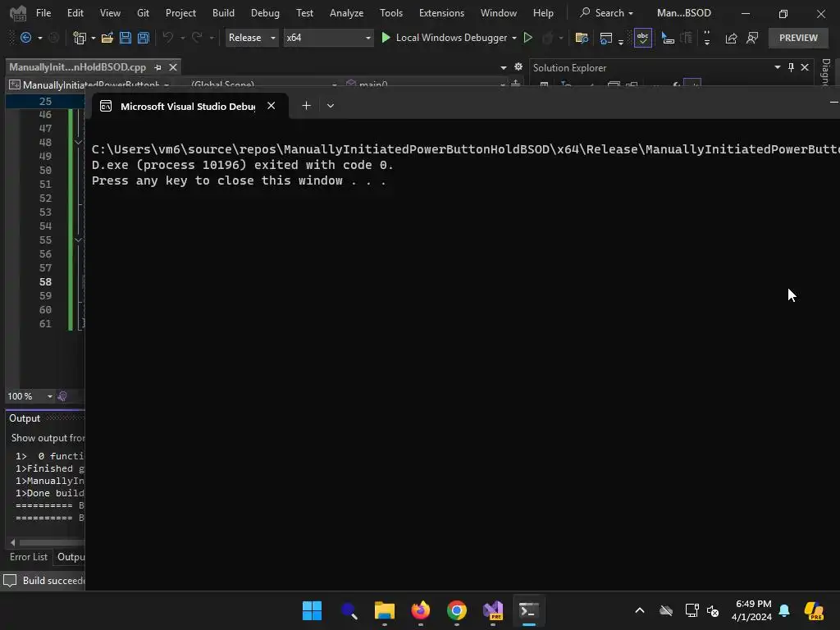Collapse code block at line 48

78,142
